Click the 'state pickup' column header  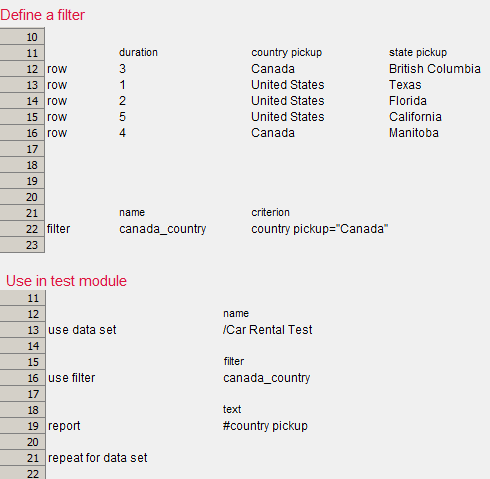418,53
